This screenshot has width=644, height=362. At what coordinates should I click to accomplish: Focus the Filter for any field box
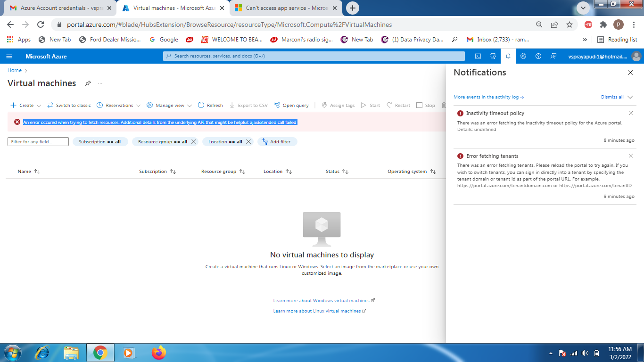click(38, 141)
